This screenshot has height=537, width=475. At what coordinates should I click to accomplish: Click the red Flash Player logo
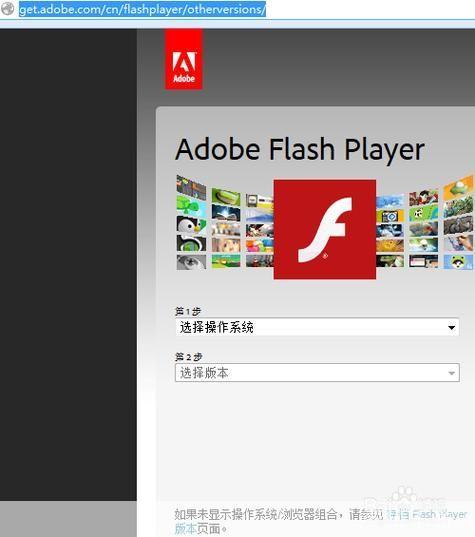click(x=325, y=229)
